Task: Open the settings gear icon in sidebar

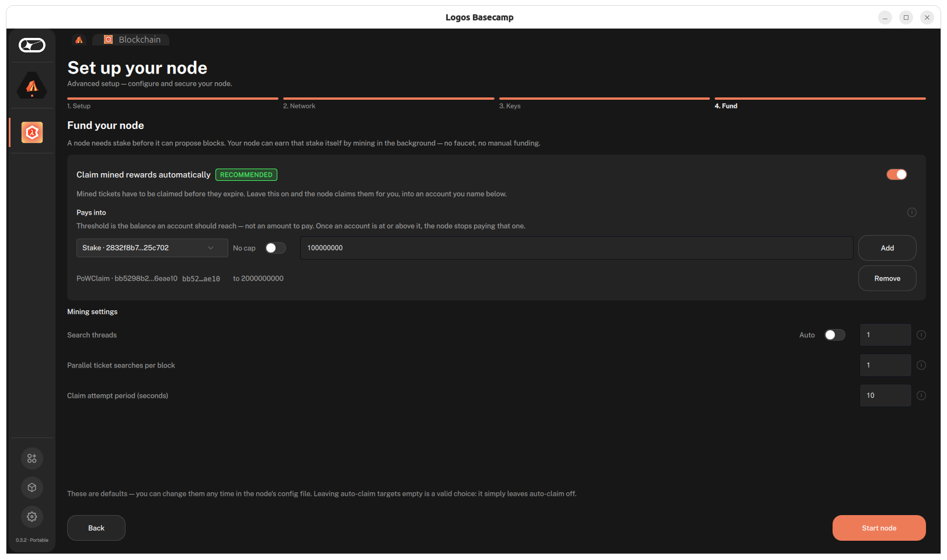Action: point(32,517)
